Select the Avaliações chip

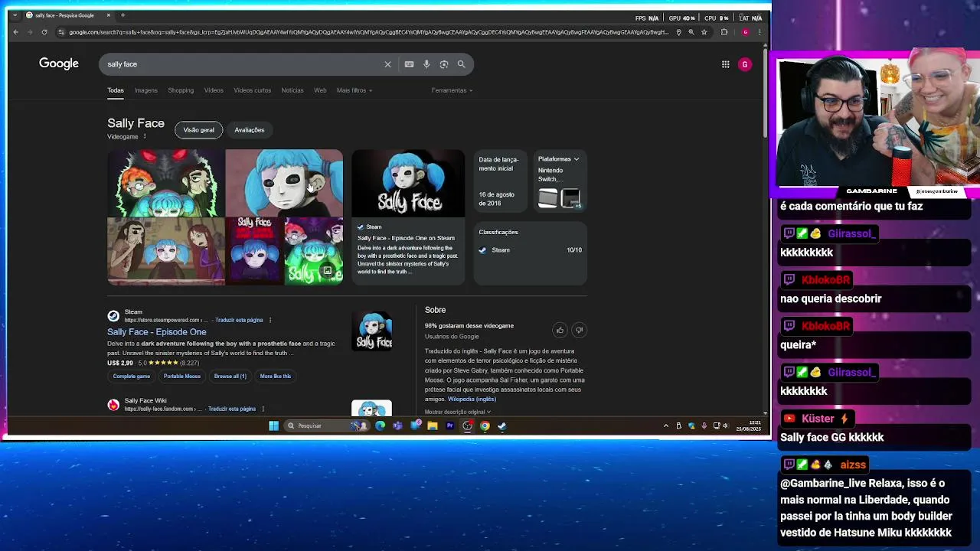pyautogui.click(x=250, y=130)
